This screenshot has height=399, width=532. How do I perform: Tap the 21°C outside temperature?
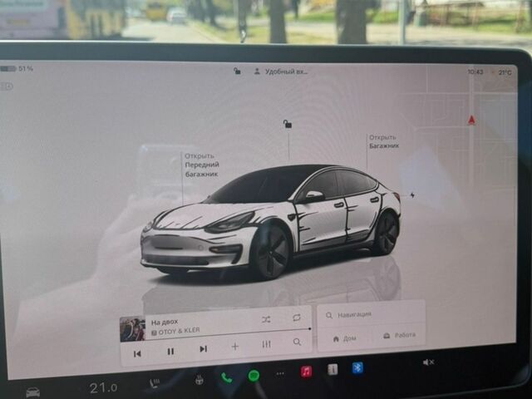pos(505,72)
